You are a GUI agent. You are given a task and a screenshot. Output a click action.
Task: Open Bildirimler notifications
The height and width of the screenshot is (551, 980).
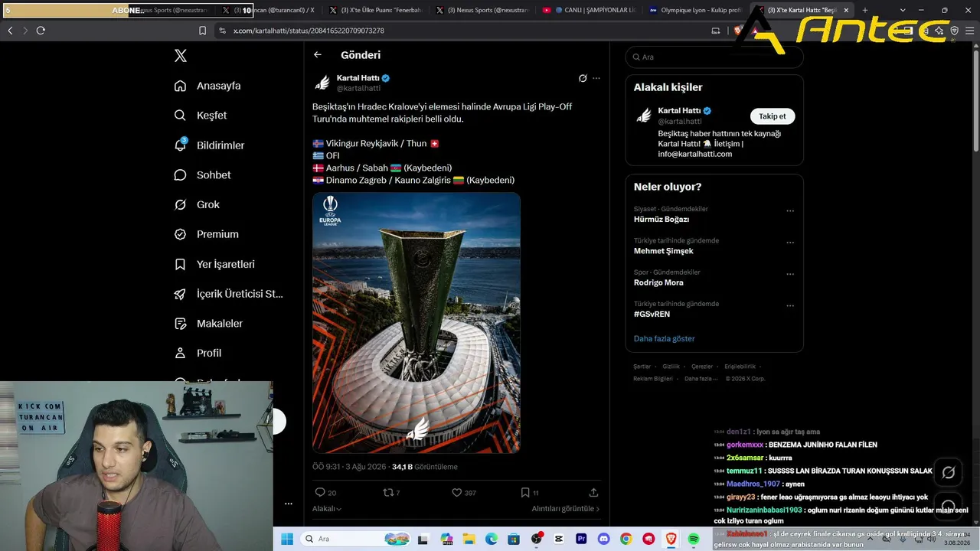click(209, 145)
